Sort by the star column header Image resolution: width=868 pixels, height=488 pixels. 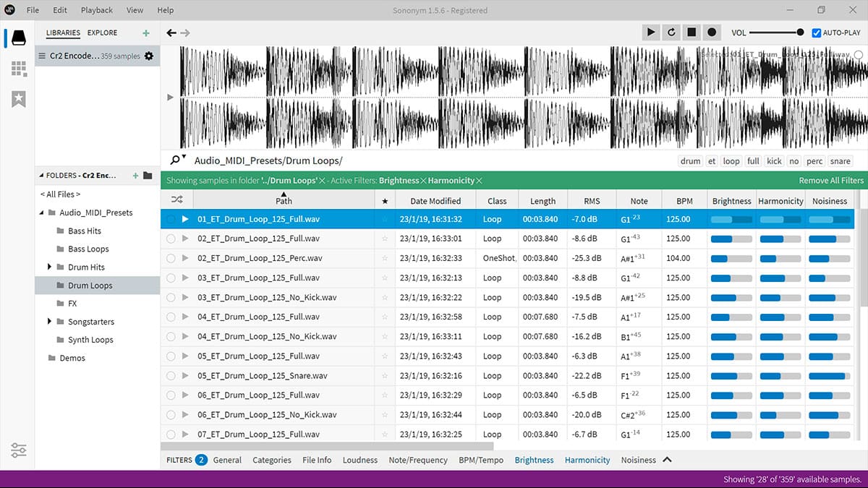[x=385, y=201]
